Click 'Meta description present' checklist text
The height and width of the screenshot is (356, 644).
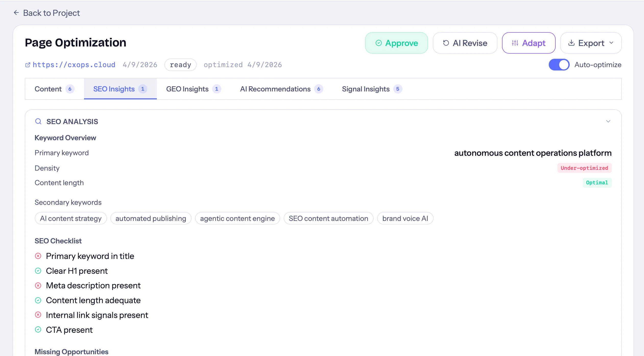(93, 286)
